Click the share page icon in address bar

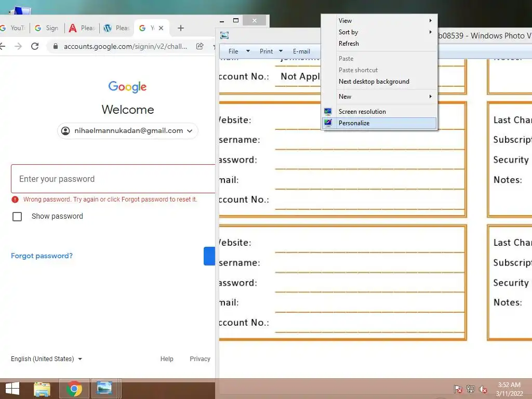200,46
